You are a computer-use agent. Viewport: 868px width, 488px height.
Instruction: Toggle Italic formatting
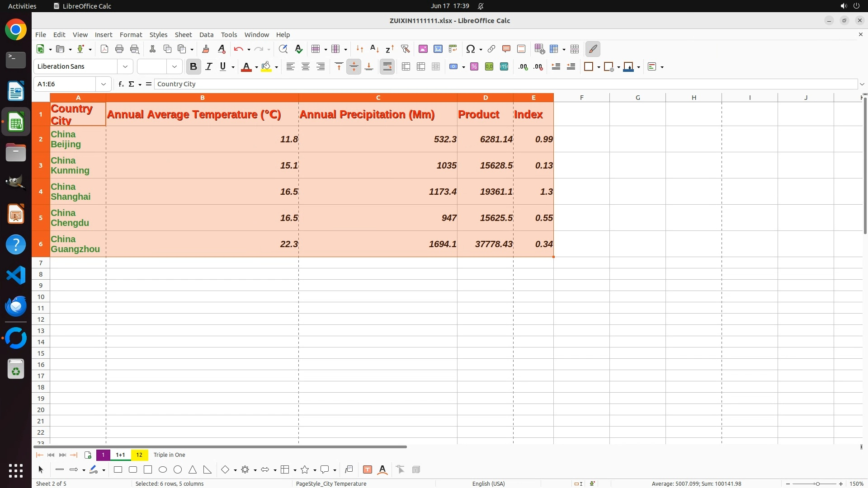pos(208,66)
